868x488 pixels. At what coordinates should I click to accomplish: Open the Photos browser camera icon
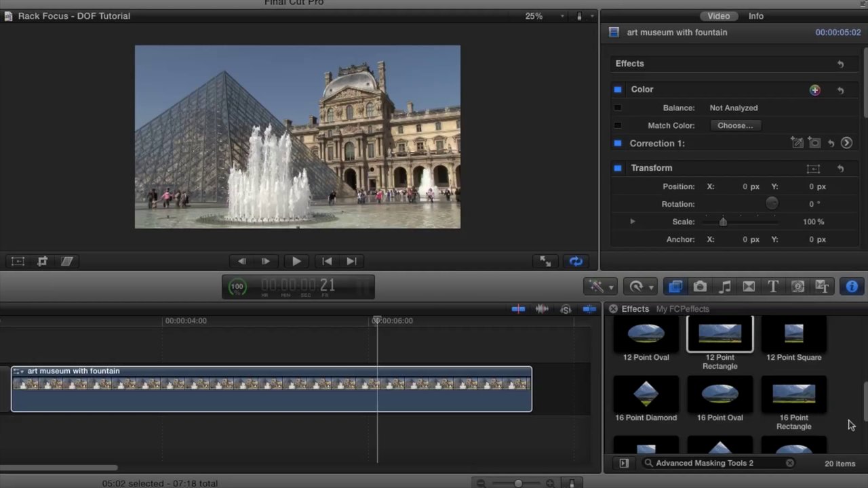pos(700,287)
